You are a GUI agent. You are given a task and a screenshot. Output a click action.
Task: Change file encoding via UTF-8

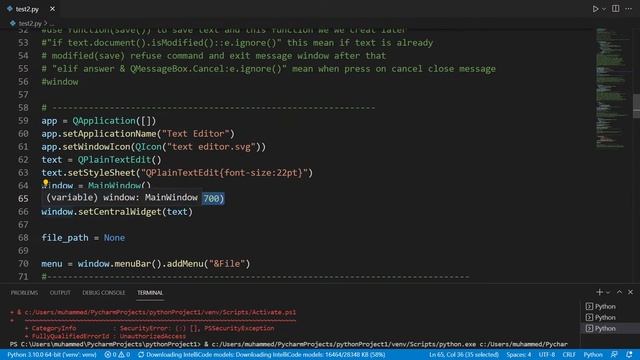click(547, 355)
